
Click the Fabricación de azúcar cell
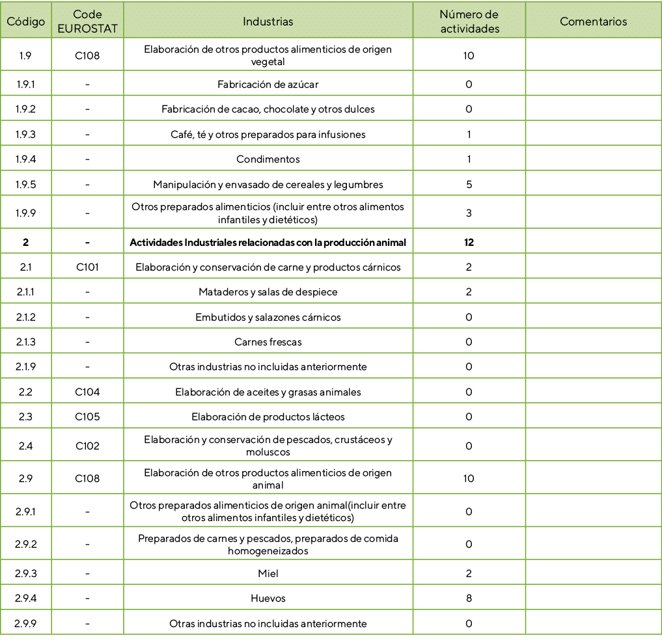(x=268, y=85)
